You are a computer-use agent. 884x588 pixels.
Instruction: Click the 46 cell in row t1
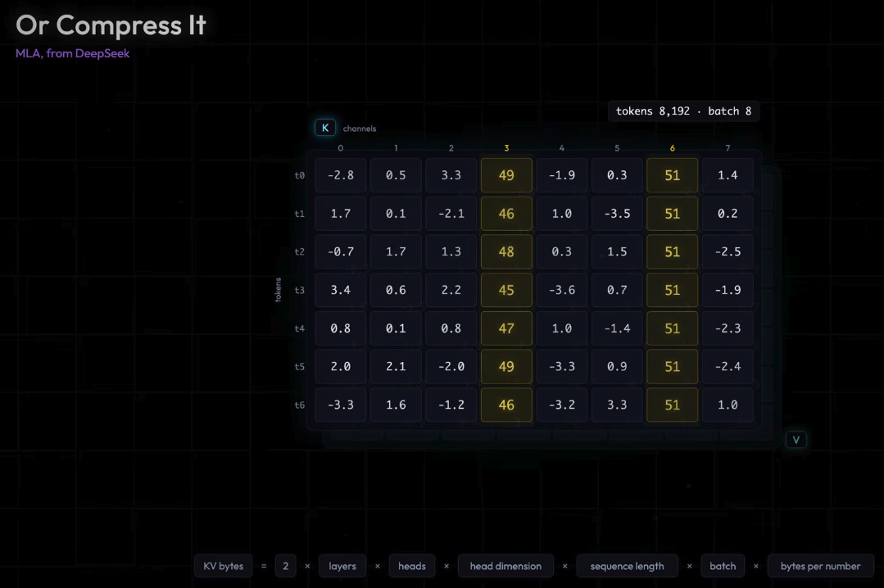coord(506,214)
